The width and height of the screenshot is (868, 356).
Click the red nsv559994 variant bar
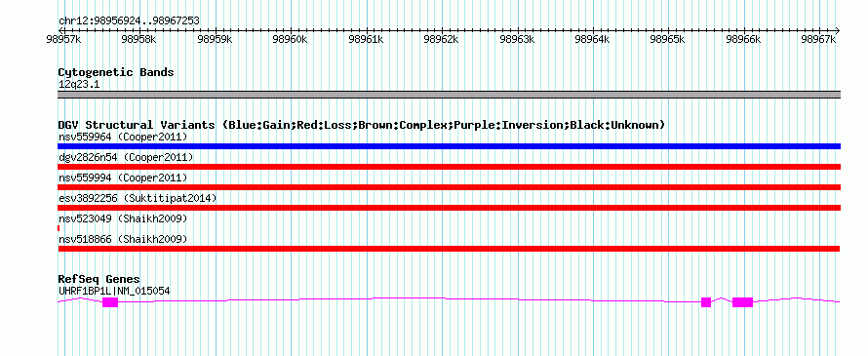[x=449, y=187]
